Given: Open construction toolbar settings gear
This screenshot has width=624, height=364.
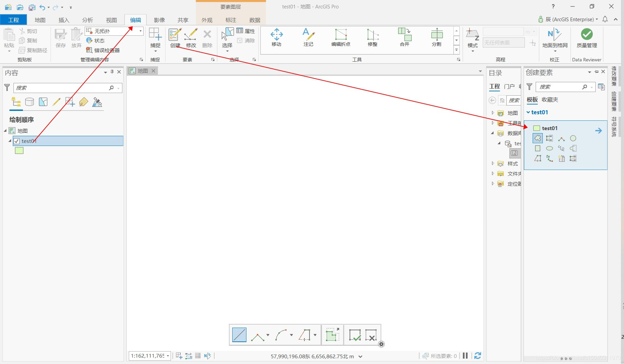Looking at the screenshot, I should click(381, 344).
